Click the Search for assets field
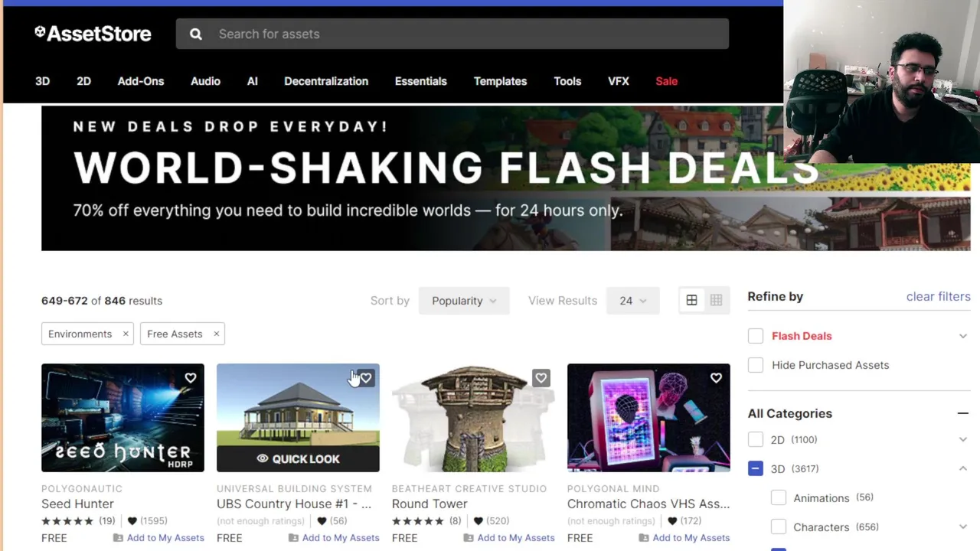The width and height of the screenshot is (980, 551). point(452,34)
